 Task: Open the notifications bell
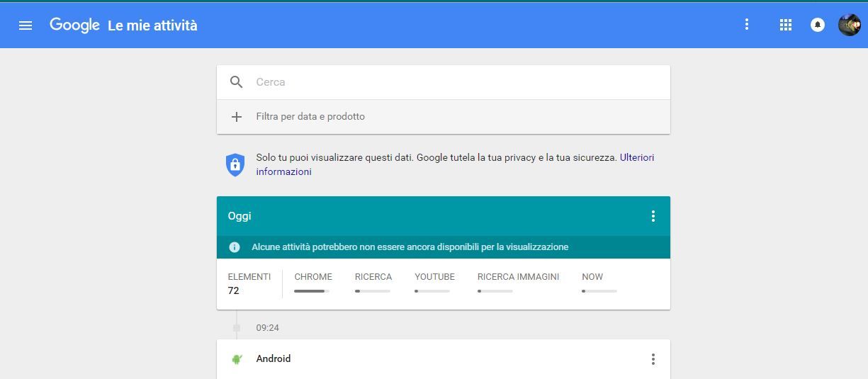[818, 25]
